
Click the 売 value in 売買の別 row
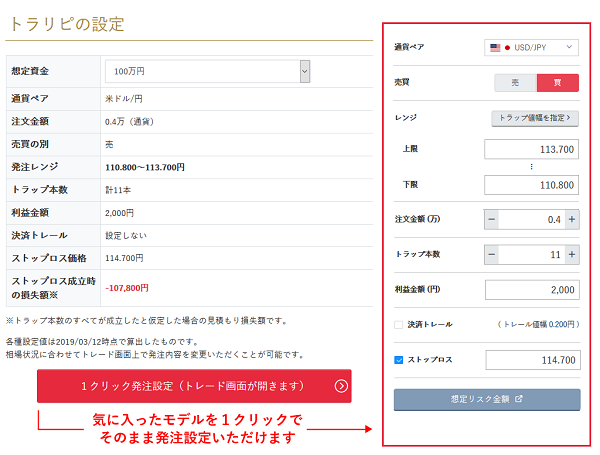pyautogui.click(x=109, y=144)
